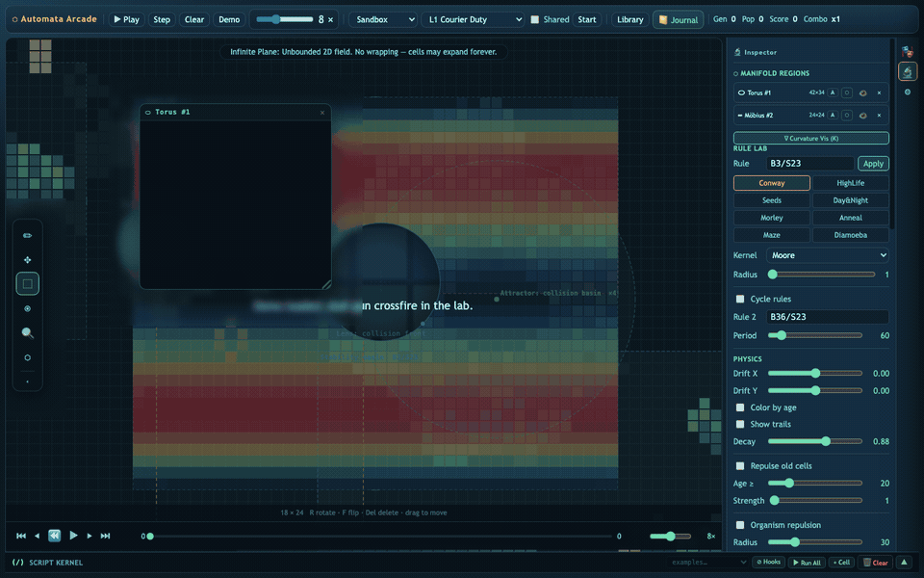Screen dimensions: 924x578
Task: Select the Day&Night rule preset
Action: tap(850, 200)
